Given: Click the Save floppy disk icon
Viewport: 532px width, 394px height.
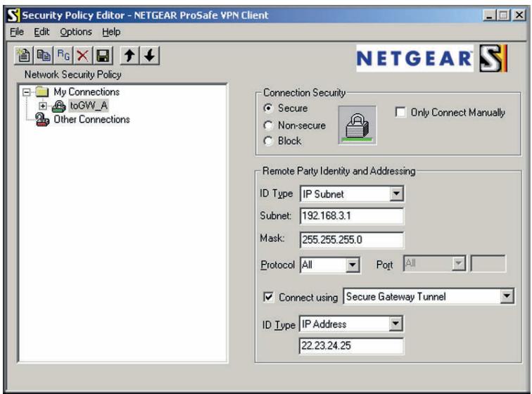Looking at the screenshot, I should coord(103,56).
